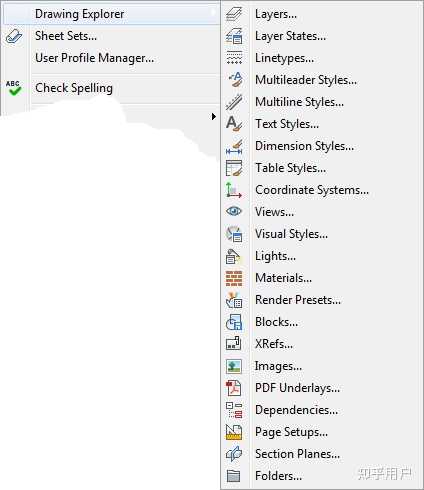Click the Materials brick icon
The image size is (424, 490).
point(234,279)
